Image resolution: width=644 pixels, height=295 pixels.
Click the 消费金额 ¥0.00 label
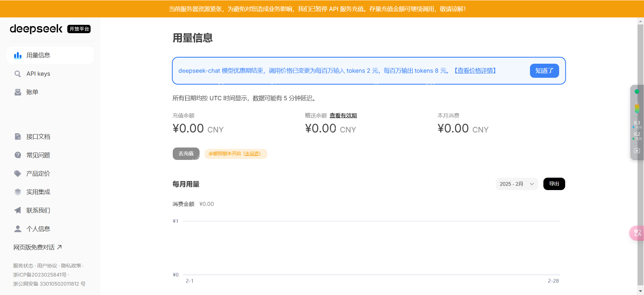[193, 204]
